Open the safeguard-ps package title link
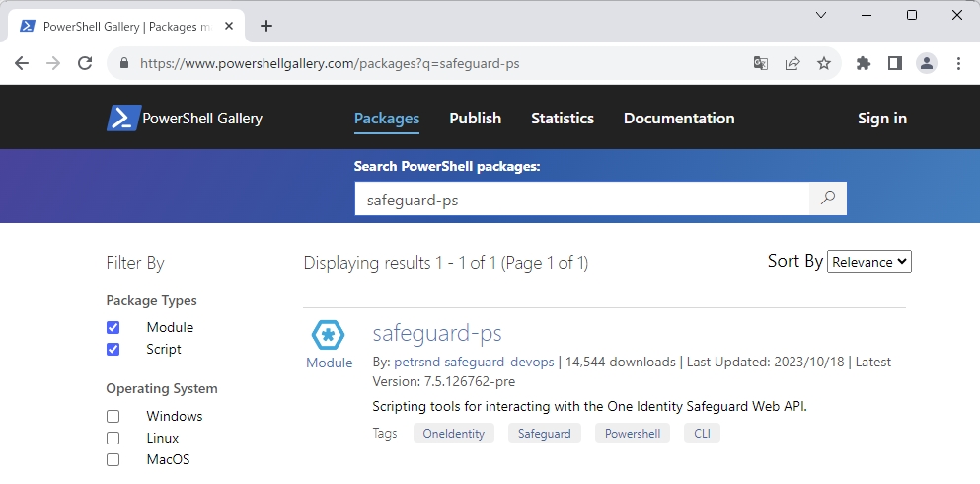The image size is (980, 484). click(437, 333)
